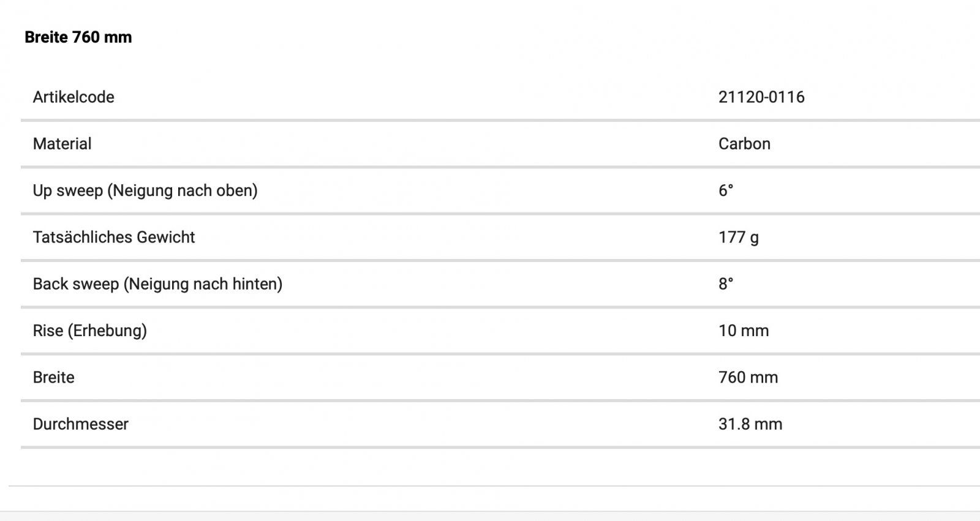Click the 8° back sweep value

(x=726, y=284)
